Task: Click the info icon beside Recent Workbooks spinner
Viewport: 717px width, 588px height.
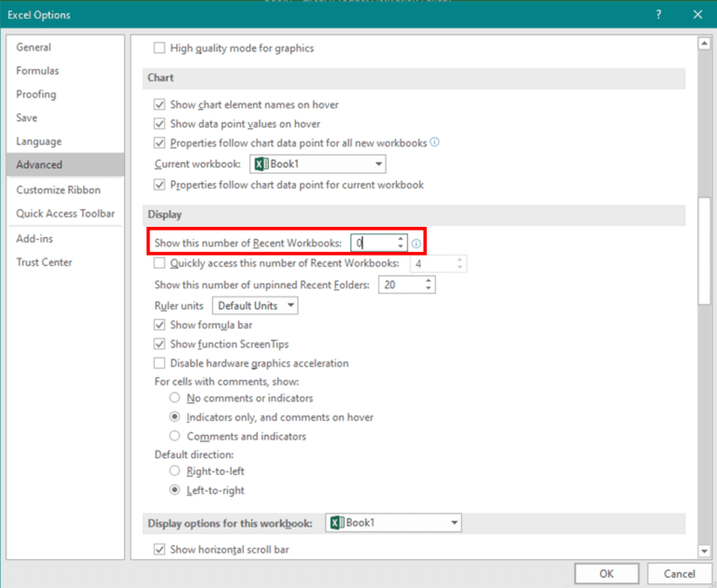Action: (x=415, y=244)
